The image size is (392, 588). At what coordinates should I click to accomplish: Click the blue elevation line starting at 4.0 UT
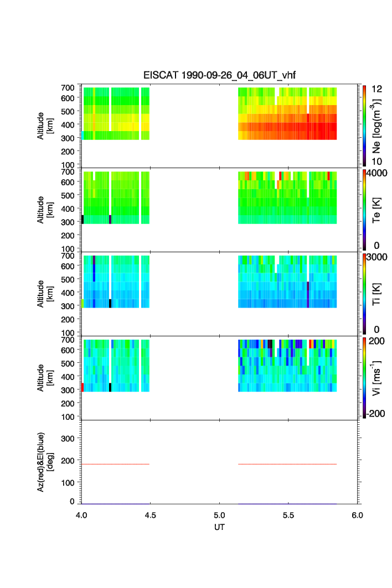point(116,503)
